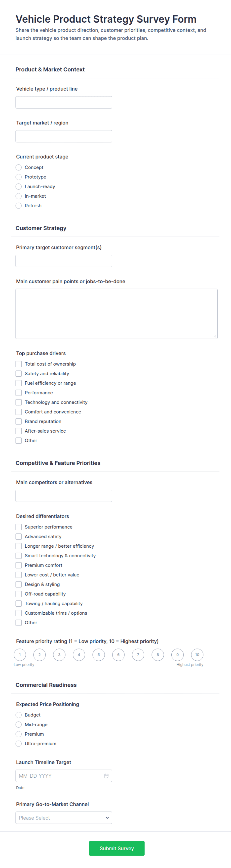231x868 pixels.
Task: Rate feature priority as 7
Action: [x=138, y=655]
